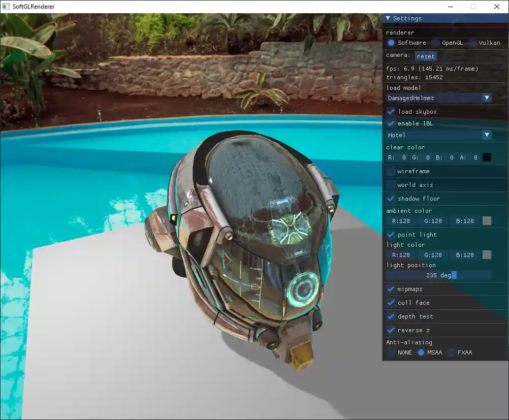
Task: Select FXAA anti-aliasing
Action: pyautogui.click(x=451, y=352)
